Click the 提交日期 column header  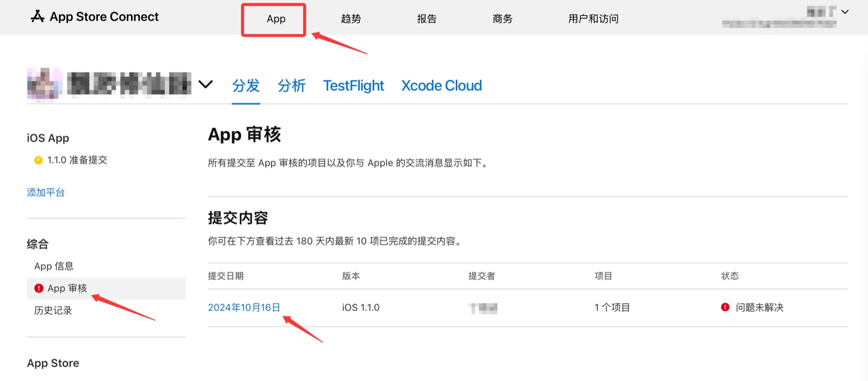tap(226, 276)
